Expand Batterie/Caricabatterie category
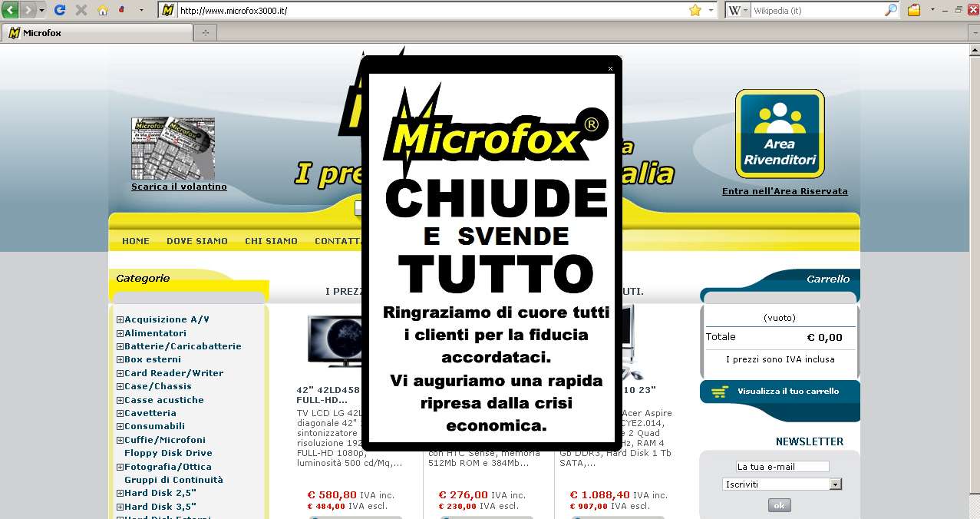980x519 pixels. pyautogui.click(x=120, y=347)
